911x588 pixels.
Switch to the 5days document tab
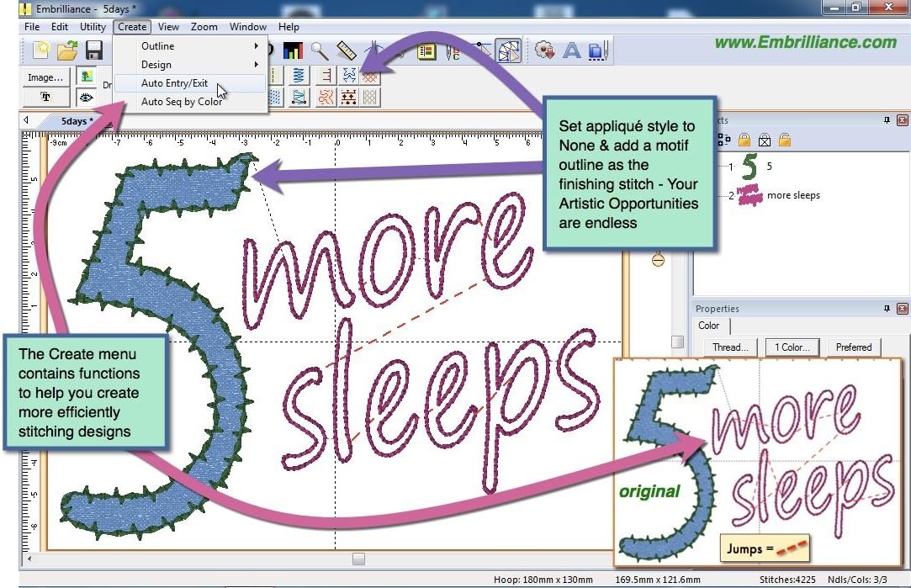[77, 121]
